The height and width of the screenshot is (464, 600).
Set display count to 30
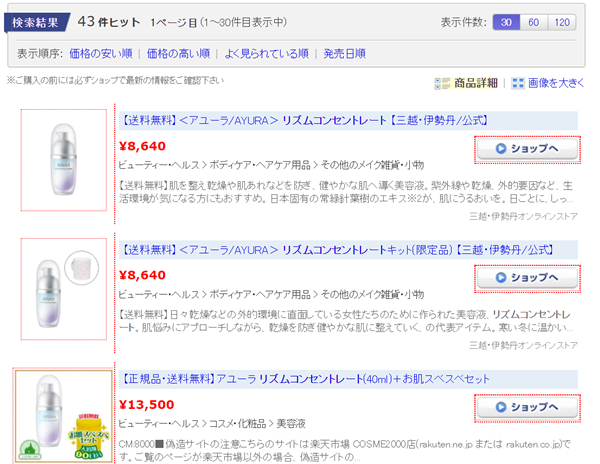[x=506, y=22]
